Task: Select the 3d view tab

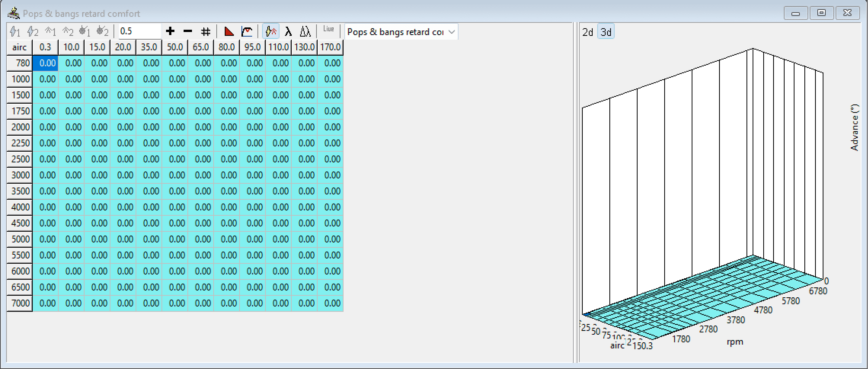Action: tap(606, 32)
